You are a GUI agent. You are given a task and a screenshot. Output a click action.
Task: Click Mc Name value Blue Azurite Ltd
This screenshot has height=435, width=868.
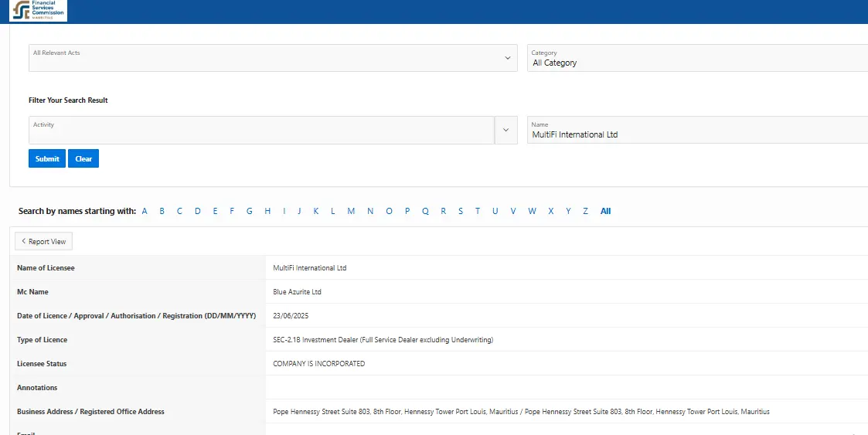(x=297, y=291)
